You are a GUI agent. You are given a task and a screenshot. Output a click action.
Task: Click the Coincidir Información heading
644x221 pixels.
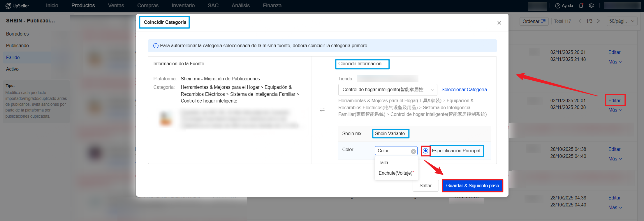(360, 64)
